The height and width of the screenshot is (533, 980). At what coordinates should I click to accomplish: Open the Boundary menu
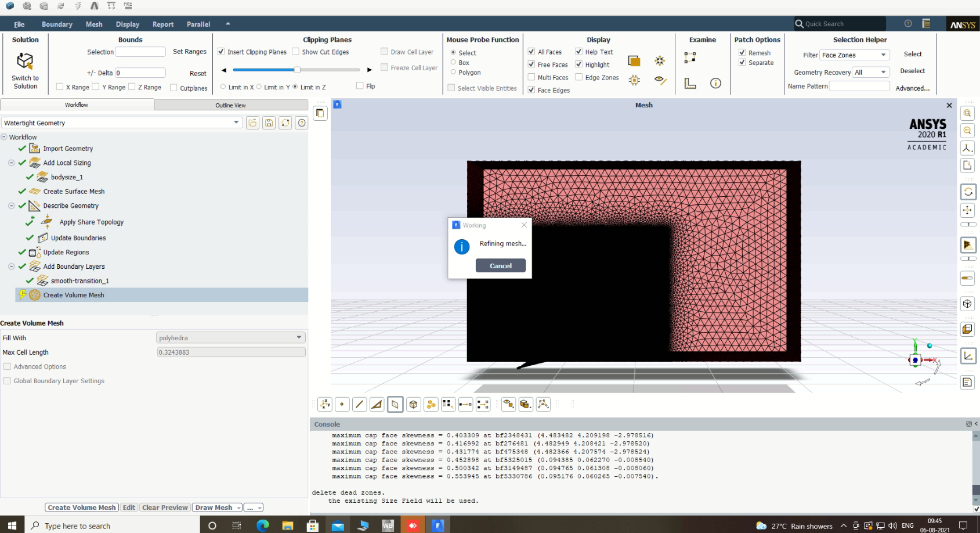click(57, 24)
